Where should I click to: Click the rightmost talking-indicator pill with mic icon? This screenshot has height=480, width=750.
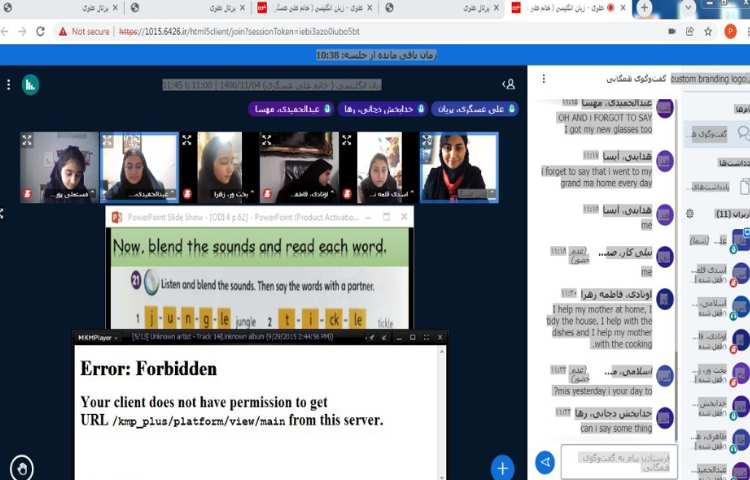[x=475, y=109]
